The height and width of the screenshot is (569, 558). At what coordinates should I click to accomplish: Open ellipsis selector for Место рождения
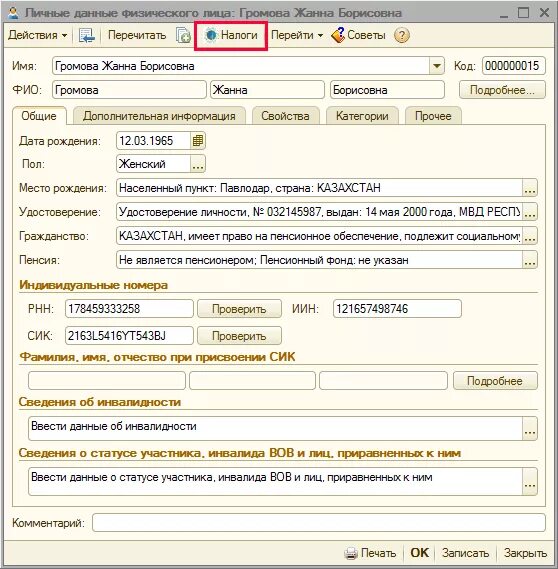pyautogui.click(x=530, y=188)
